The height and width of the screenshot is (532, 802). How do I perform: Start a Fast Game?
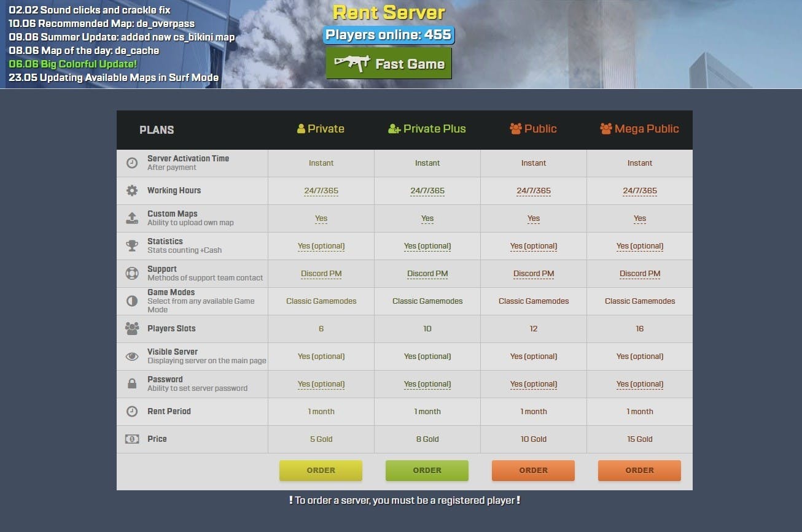click(389, 63)
